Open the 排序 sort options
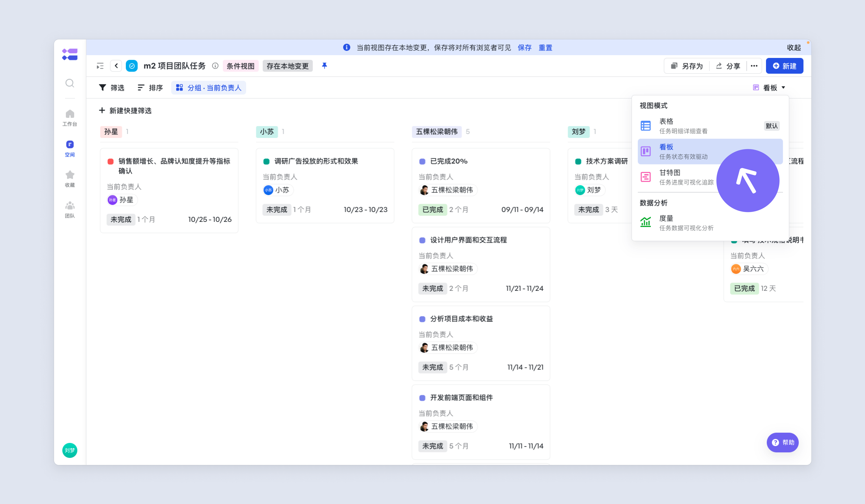The width and height of the screenshot is (865, 504). tap(150, 88)
